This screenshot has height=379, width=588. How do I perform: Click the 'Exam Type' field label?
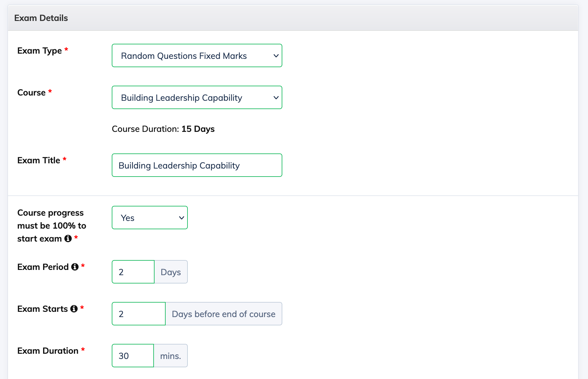[39, 51]
